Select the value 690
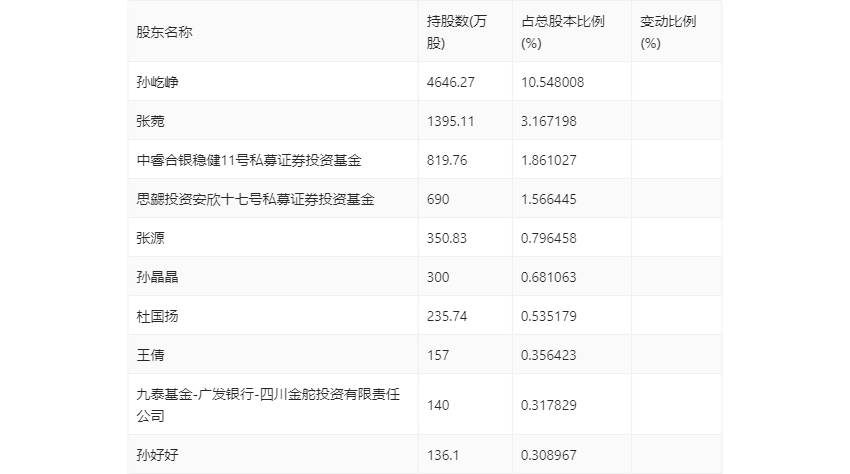 point(438,199)
